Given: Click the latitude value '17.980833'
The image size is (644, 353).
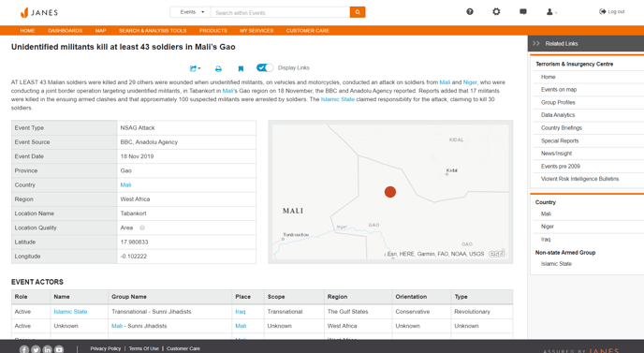Looking at the screenshot, I should (134, 243).
